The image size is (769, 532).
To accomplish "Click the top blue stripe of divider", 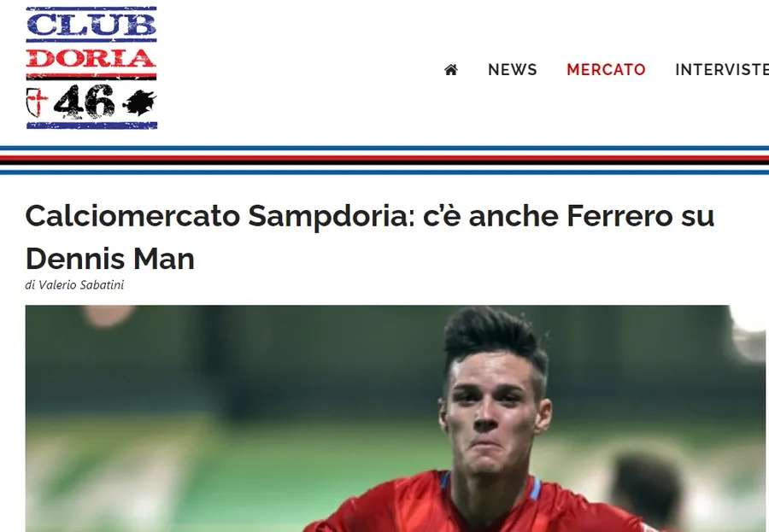I will coord(384,148).
